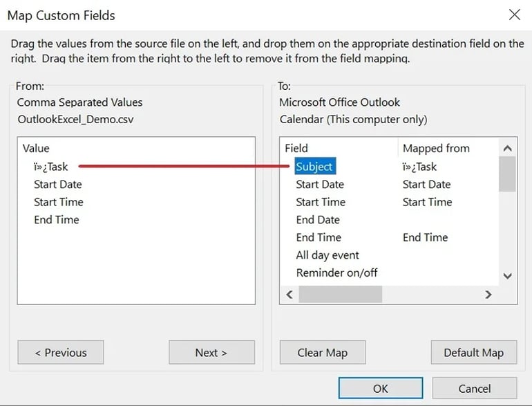Image resolution: width=532 pixels, height=406 pixels.
Task: Go back with the Previous button
Action: pos(60,352)
